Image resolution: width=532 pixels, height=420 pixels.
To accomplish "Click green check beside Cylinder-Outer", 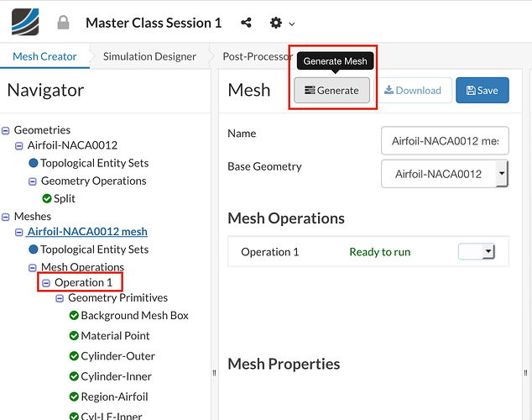I will (74, 356).
